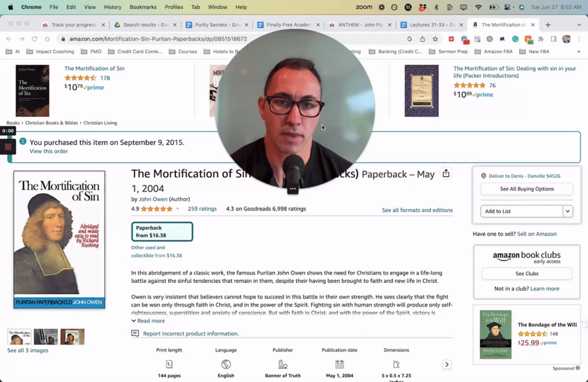The width and height of the screenshot is (588, 382).
Task: Select the Paperback format option
Action: coord(162,232)
